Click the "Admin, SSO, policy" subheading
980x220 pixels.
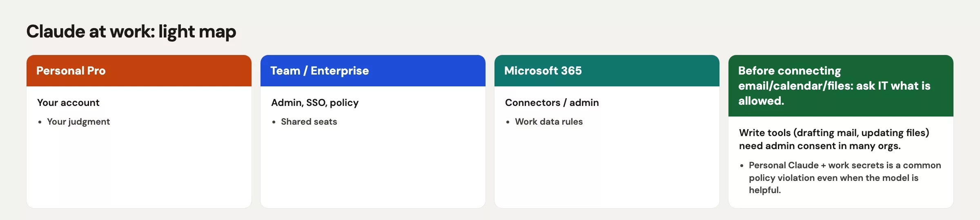pyautogui.click(x=315, y=103)
